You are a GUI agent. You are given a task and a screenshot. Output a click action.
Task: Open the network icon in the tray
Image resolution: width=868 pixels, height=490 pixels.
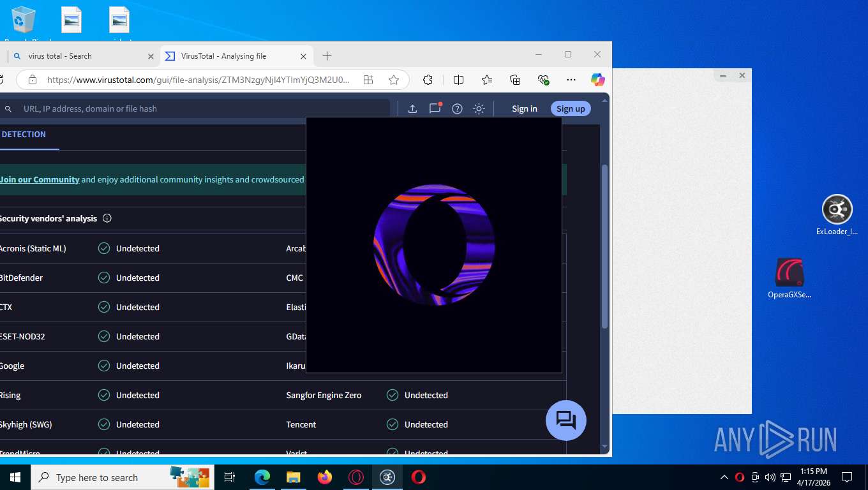pos(786,477)
